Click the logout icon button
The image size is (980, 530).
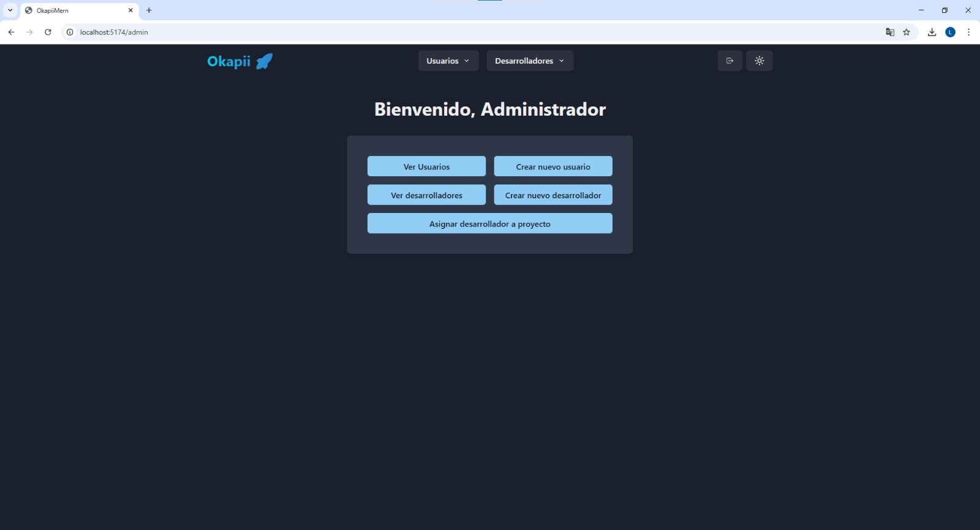pos(729,61)
